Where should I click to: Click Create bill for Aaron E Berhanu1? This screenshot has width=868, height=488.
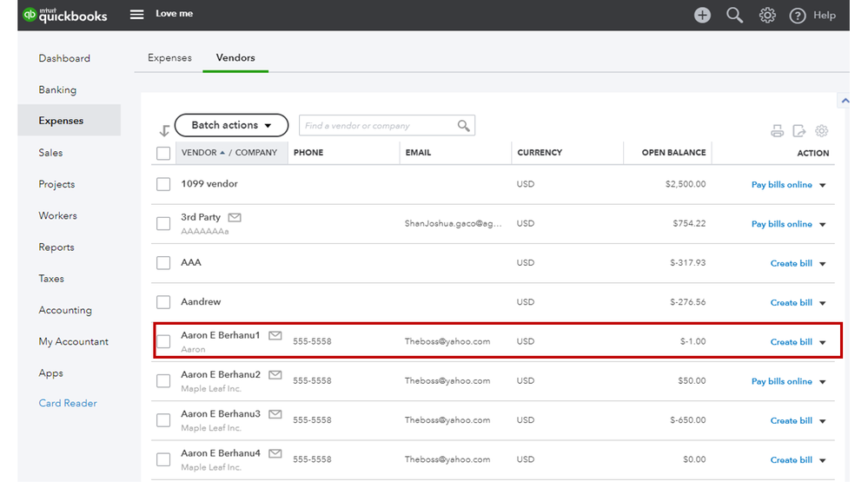(x=791, y=342)
